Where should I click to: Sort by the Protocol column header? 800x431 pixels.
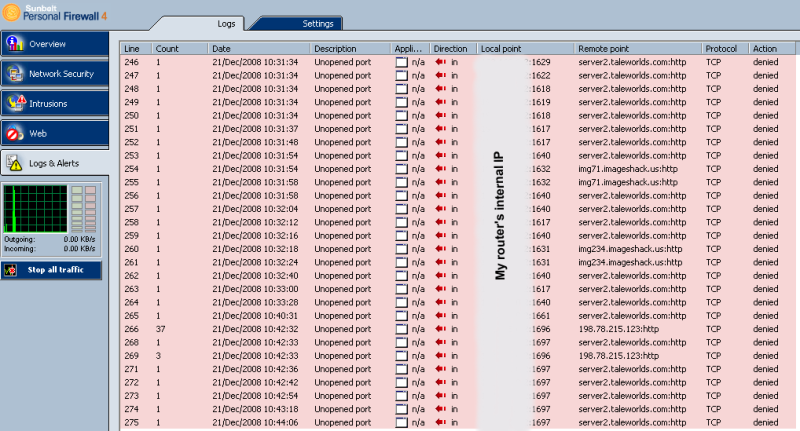tap(725, 48)
